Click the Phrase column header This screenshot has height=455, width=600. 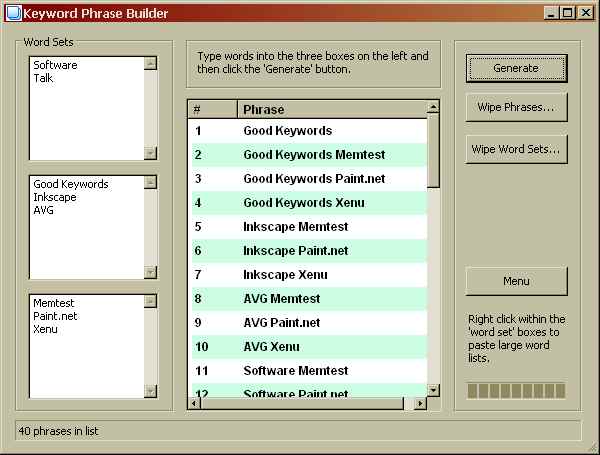pos(332,110)
